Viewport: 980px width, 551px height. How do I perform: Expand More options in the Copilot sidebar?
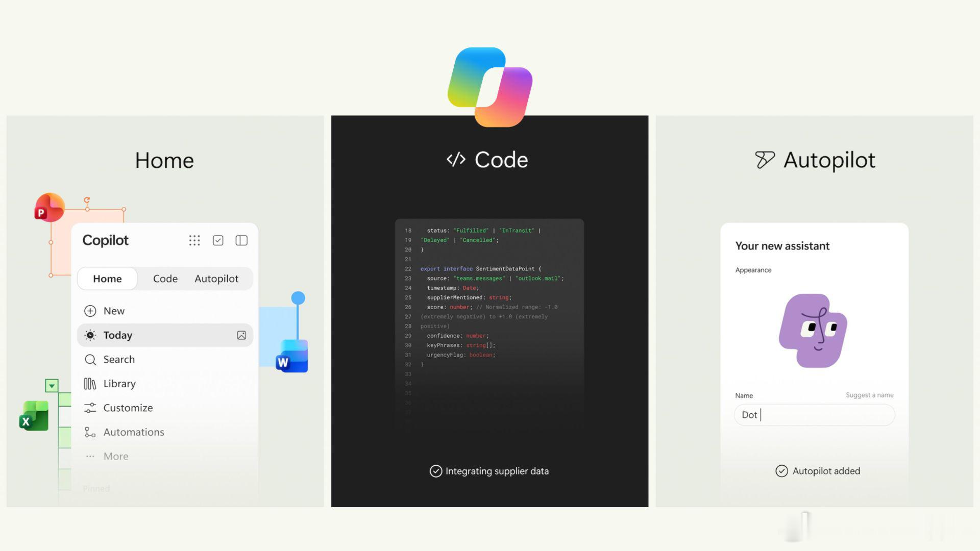(x=165, y=456)
